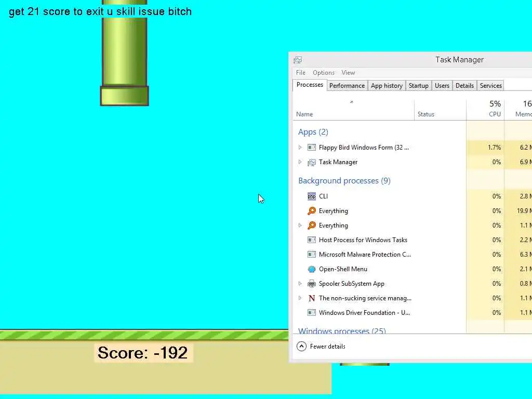This screenshot has width=532, height=399.
Task: Click the Open-Shell Menu shell icon
Action: pyautogui.click(x=312, y=269)
